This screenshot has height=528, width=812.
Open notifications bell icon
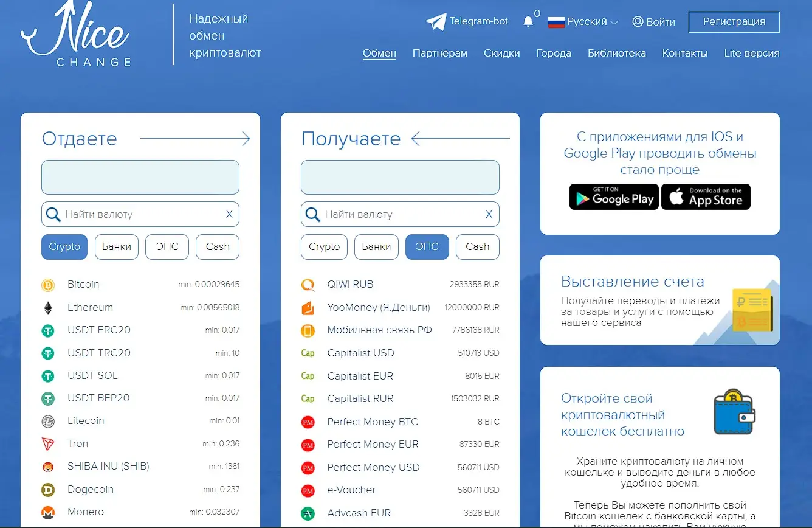pos(528,22)
